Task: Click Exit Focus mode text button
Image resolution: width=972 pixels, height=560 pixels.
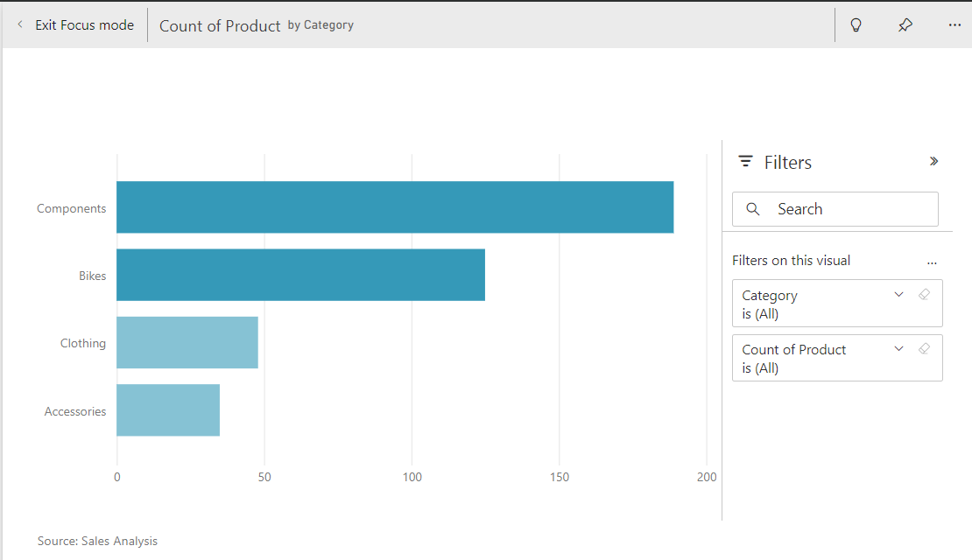Action: click(84, 24)
